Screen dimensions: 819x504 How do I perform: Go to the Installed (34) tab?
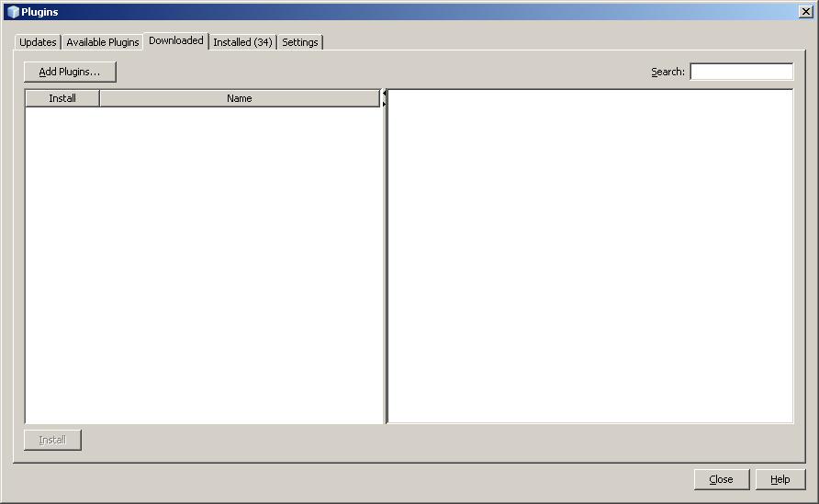point(242,42)
